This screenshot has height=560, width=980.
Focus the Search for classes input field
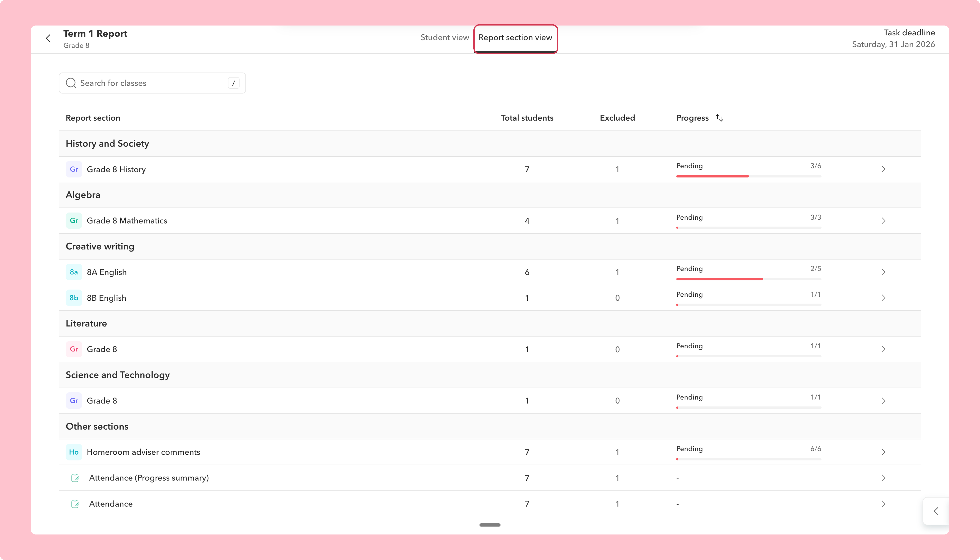pyautogui.click(x=152, y=83)
